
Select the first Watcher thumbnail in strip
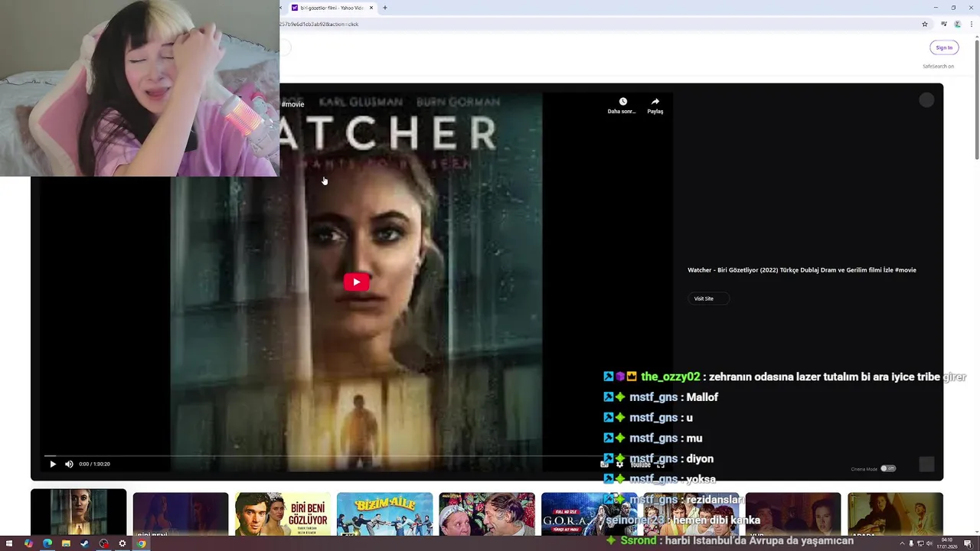pos(78,512)
